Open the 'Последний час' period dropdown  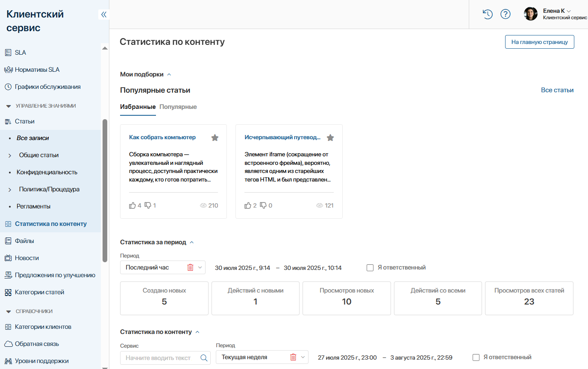click(x=200, y=267)
